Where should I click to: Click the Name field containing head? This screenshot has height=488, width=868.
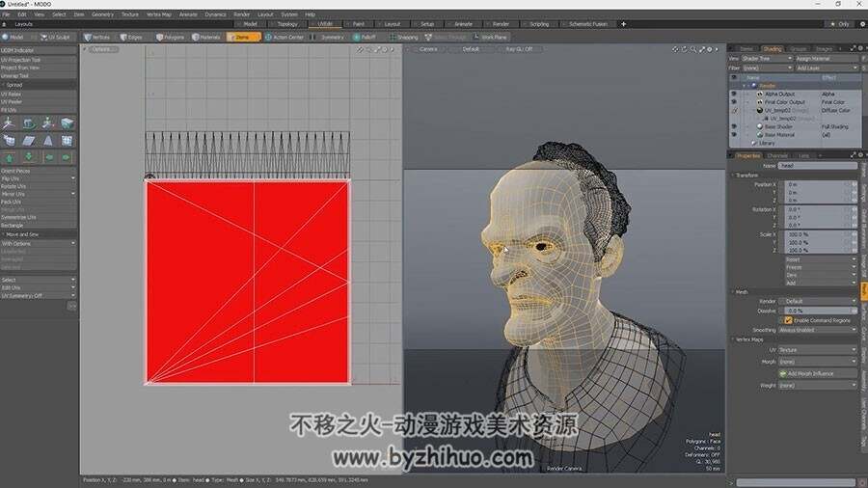pos(818,166)
